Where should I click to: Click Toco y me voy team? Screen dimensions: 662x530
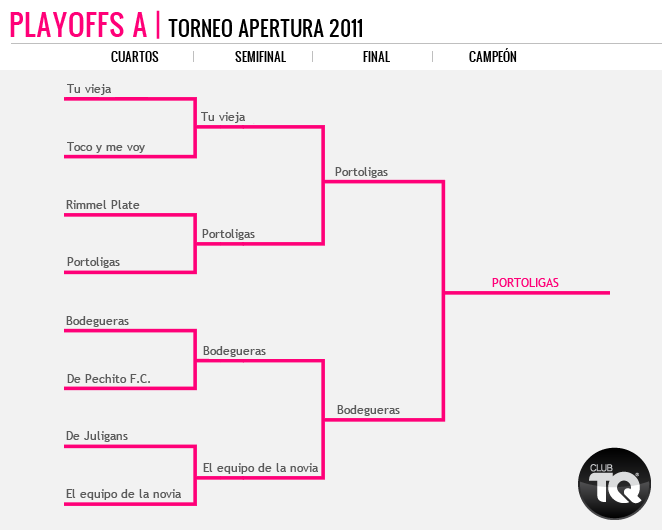(106, 147)
